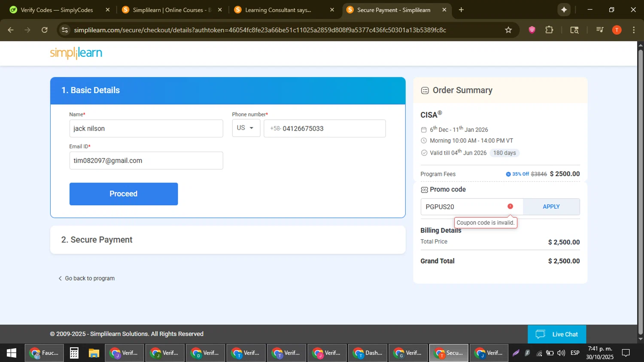Follow the Go back to program link
The height and width of the screenshot is (362, 644).
tap(86, 278)
